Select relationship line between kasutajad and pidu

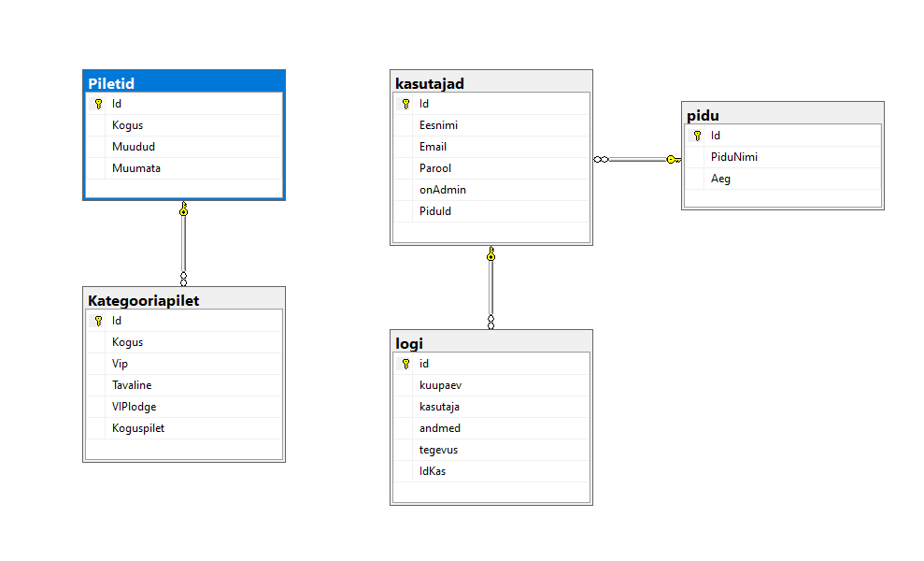point(637,159)
